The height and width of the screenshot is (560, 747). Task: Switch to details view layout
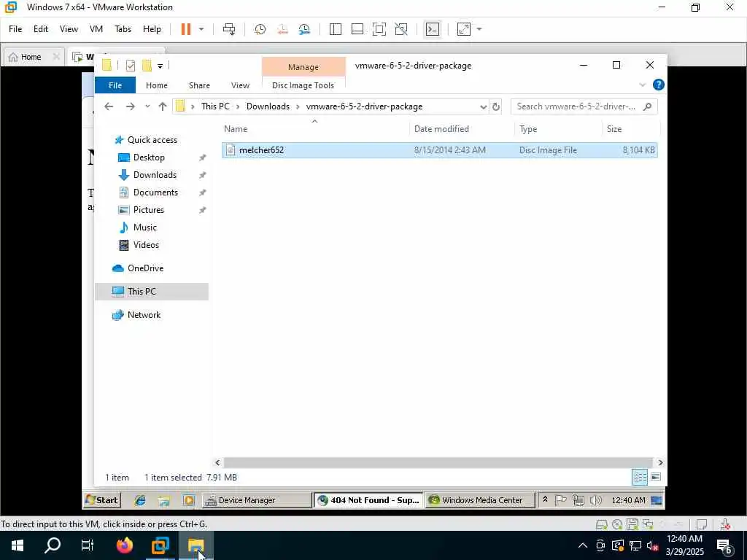coord(639,477)
